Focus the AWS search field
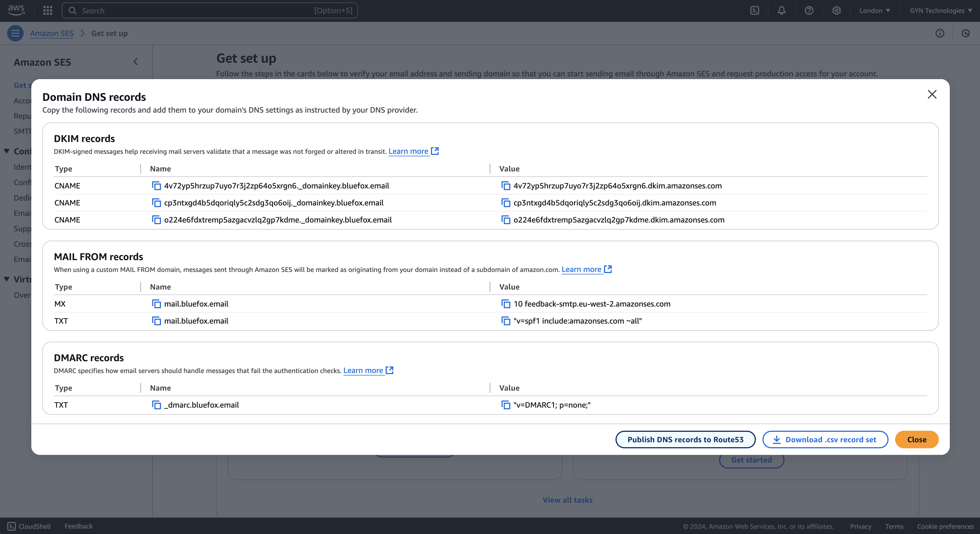The height and width of the screenshot is (534, 980). (210, 11)
